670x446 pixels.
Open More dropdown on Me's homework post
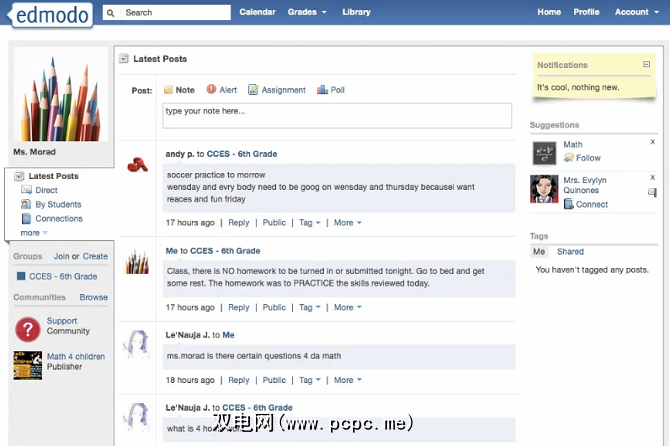point(347,307)
